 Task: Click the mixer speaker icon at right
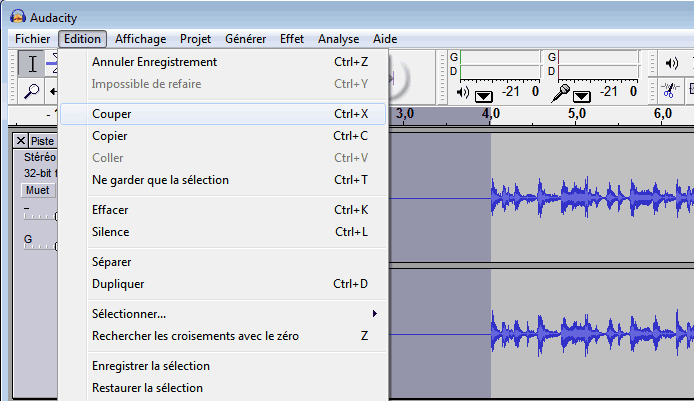[x=670, y=64]
